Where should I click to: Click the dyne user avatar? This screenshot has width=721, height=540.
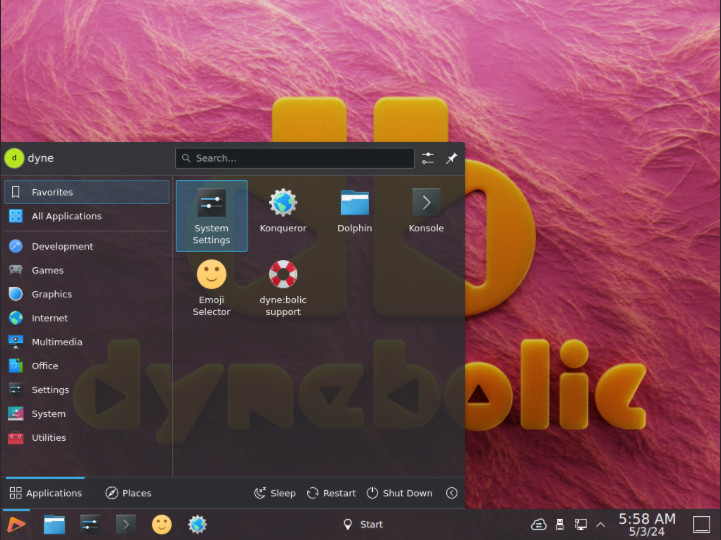tap(14, 158)
